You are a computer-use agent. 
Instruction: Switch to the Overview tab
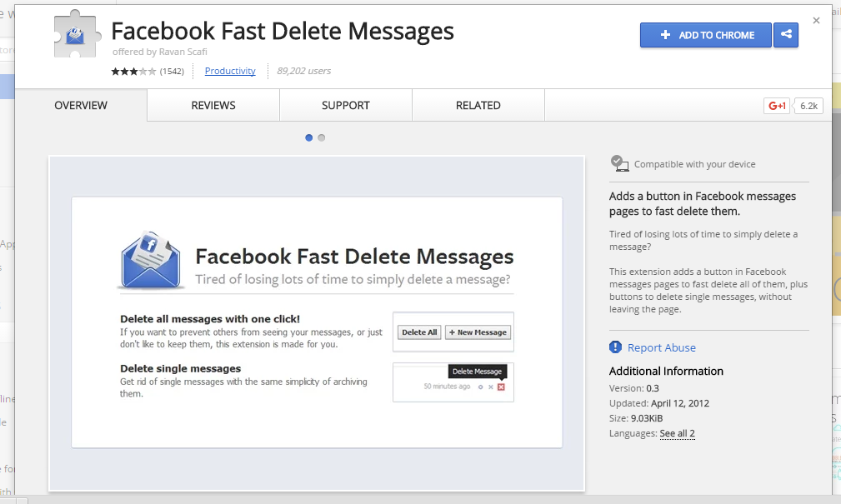click(x=81, y=105)
